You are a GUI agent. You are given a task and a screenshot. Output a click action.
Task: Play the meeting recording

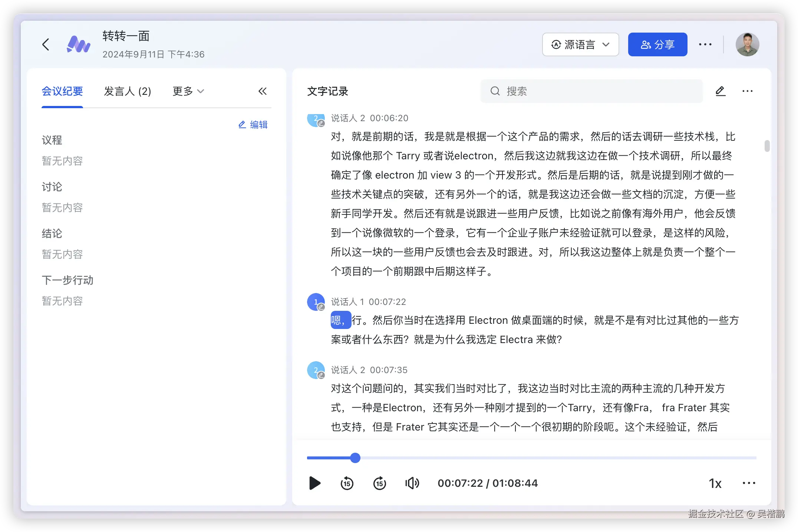(314, 483)
